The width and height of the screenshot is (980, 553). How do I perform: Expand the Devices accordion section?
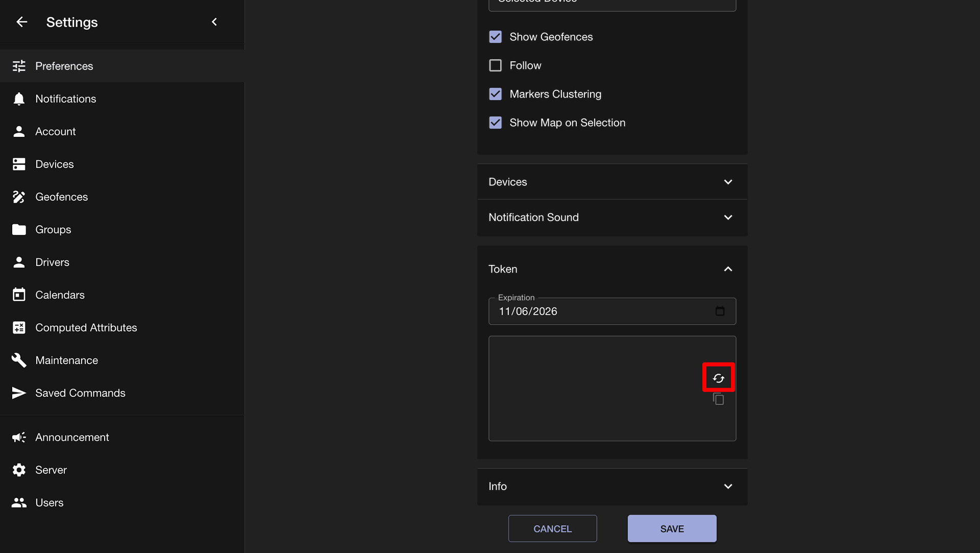(x=612, y=182)
